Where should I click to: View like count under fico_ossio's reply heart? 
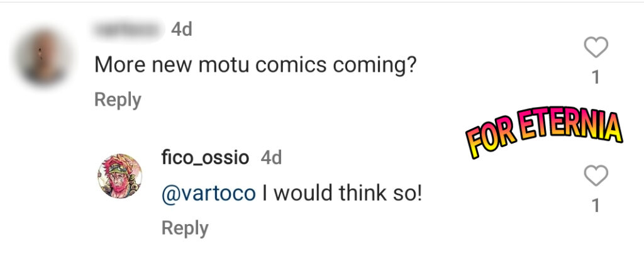point(596,205)
